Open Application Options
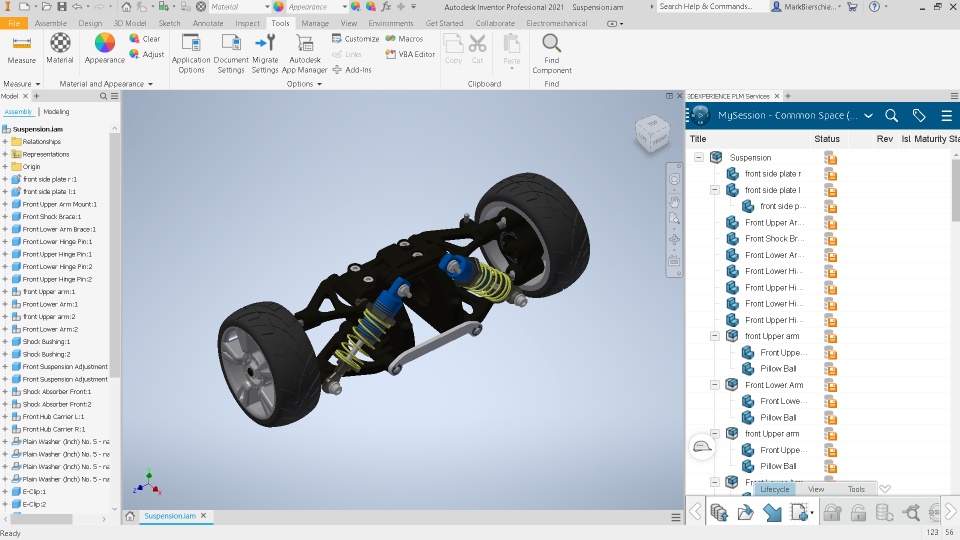This screenshot has width=960, height=540. click(191, 54)
